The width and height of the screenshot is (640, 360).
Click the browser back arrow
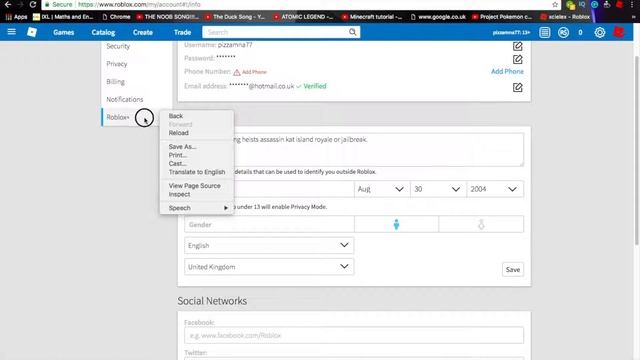click(8, 4)
